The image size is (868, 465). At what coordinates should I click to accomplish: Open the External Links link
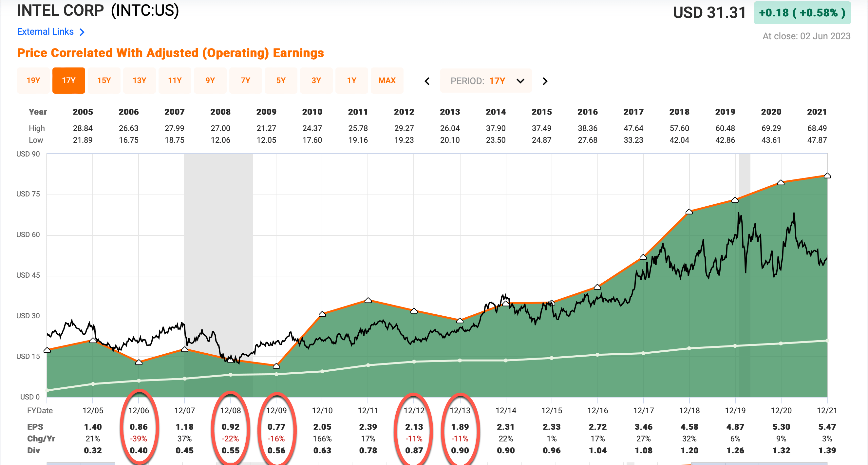45,32
